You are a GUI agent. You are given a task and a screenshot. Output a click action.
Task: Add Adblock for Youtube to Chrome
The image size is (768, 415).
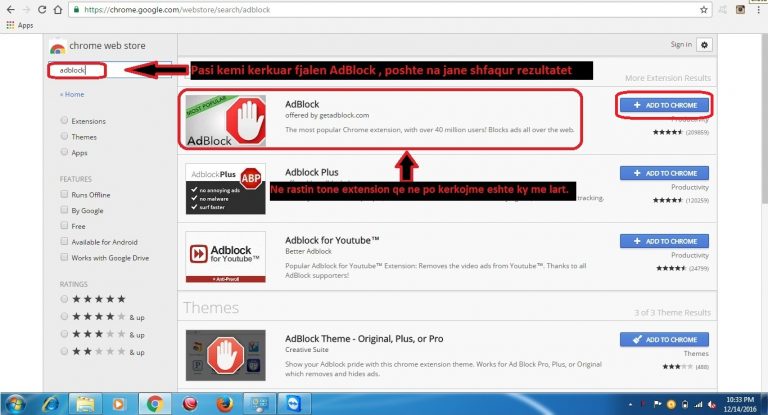[664, 241]
